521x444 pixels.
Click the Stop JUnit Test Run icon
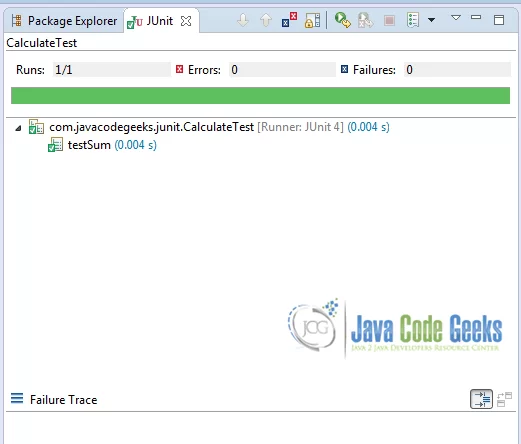389,20
